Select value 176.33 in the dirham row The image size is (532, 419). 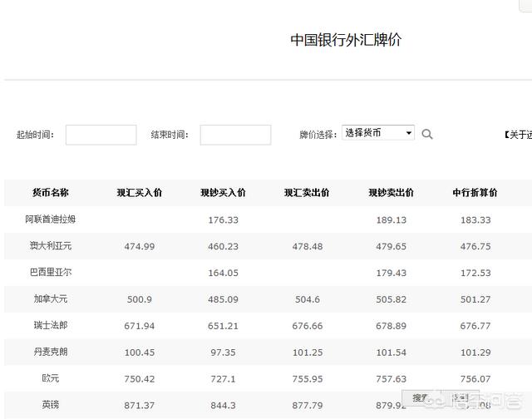(224, 220)
